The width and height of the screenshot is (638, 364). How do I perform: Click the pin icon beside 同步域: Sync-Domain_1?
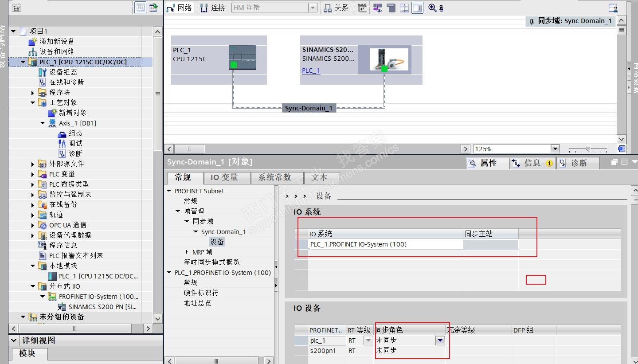(x=532, y=21)
